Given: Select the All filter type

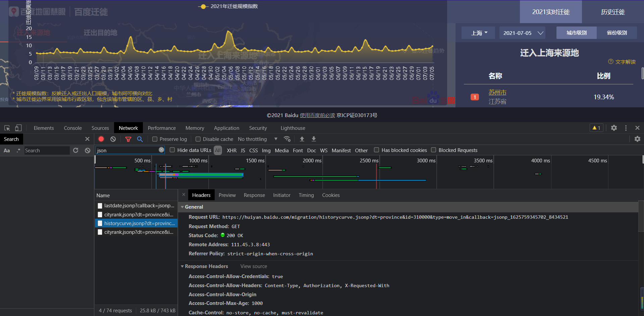Looking at the screenshot, I should (x=218, y=150).
